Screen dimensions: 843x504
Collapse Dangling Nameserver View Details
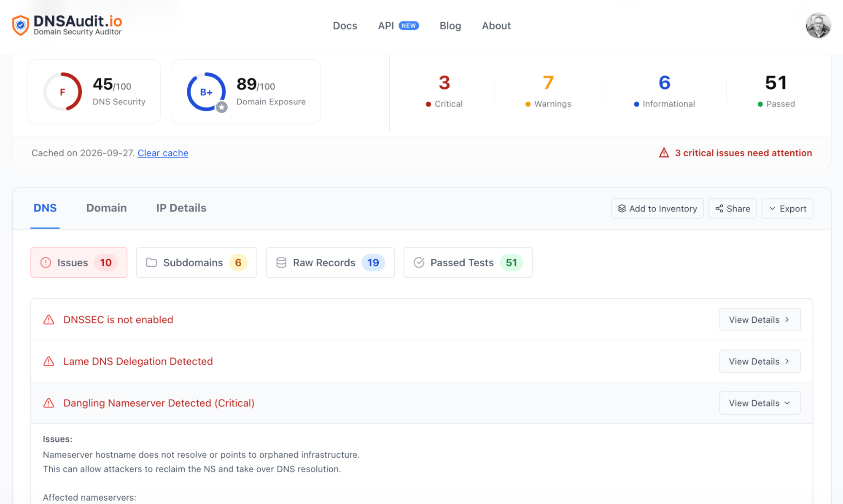pos(760,403)
